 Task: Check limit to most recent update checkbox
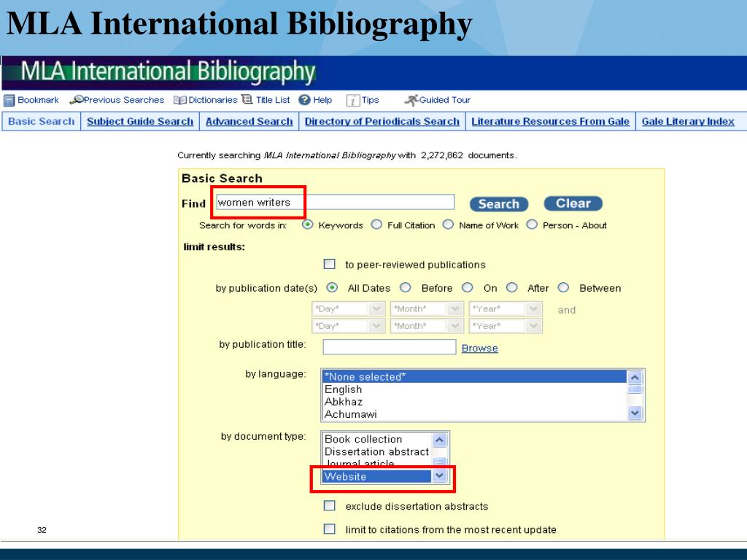329,529
